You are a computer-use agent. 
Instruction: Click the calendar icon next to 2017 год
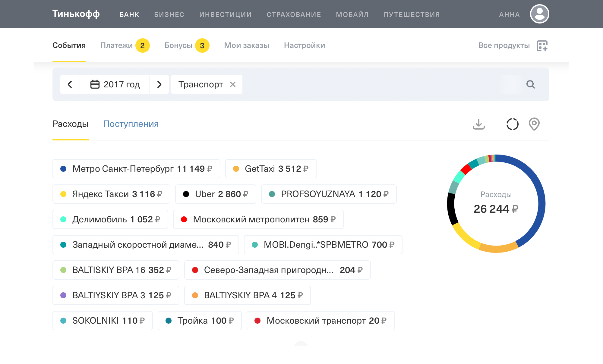coord(95,84)
